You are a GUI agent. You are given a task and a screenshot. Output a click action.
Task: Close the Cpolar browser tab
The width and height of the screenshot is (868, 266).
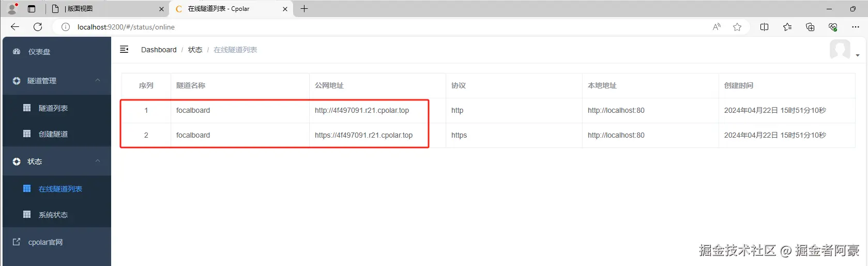(x=285, y=9)
